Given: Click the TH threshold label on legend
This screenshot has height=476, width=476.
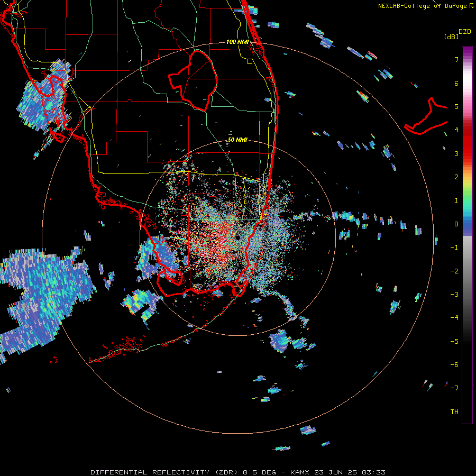Looking at the screenshot, I should click(x=454, y=412).
